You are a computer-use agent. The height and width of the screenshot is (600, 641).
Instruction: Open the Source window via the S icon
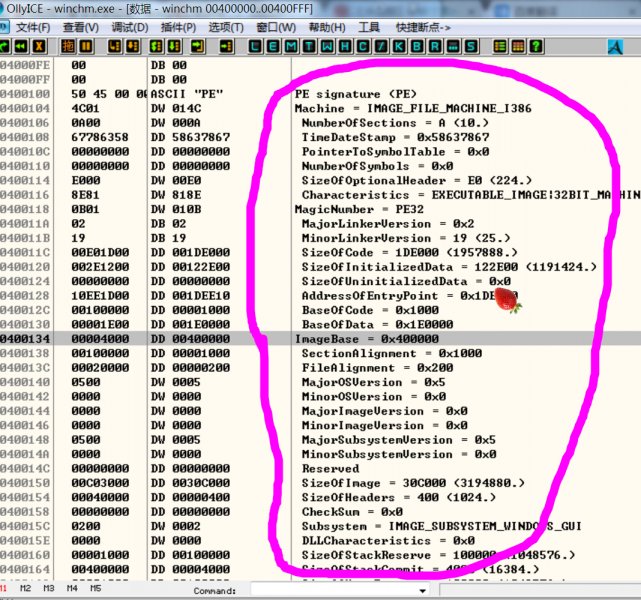pos(471,46)
